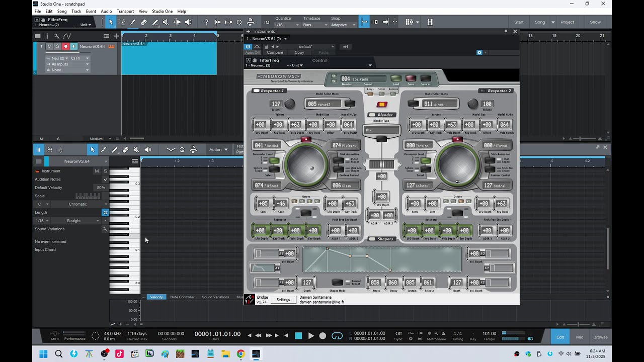Toggle the Audition Notes checkbox
The height and width of the screenshot is (362, 644).
point(105,179)
